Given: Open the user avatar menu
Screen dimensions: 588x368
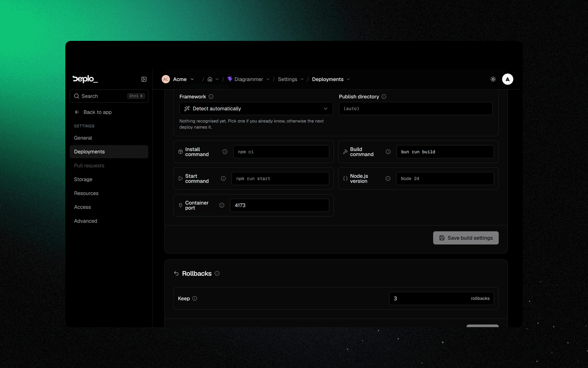Looking at the screenshot, I should coord(507,79).
